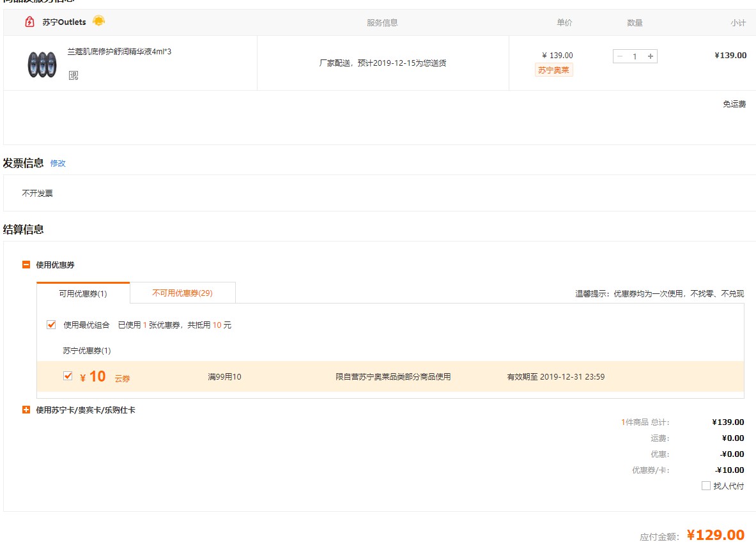
Task: Click the subtotal ¥139.00 in product row
Action: coord(730,56)
